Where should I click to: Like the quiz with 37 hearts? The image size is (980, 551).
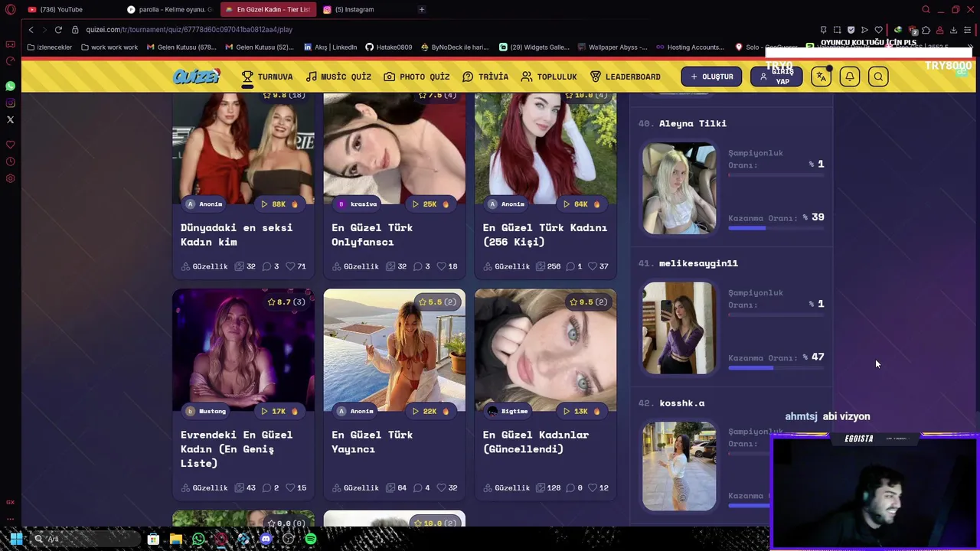598,266
